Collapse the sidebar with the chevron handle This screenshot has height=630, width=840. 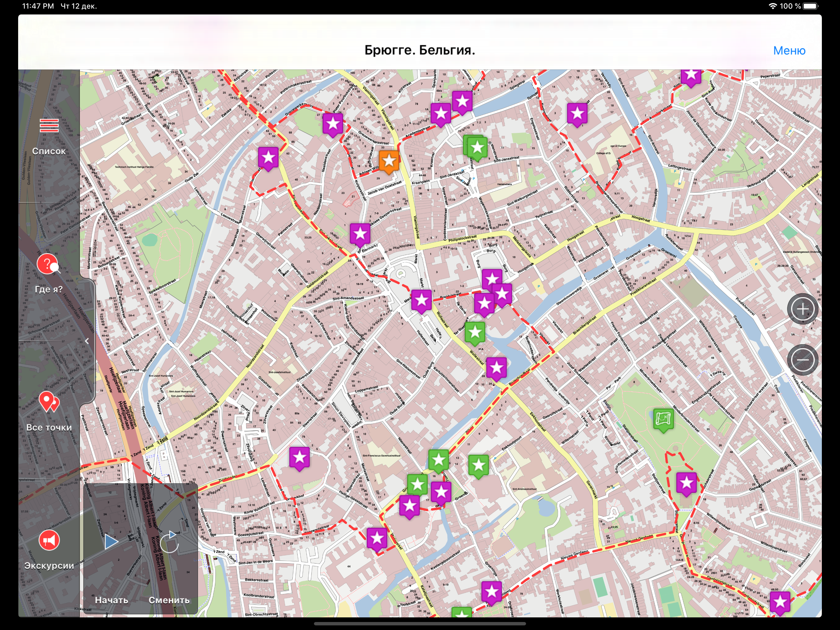(x=87, y=341)
